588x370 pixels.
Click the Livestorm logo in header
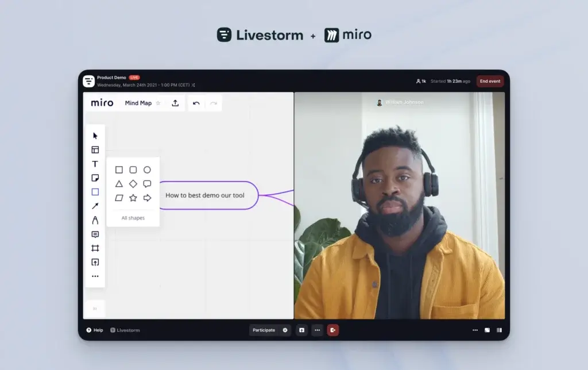point(89,81)
